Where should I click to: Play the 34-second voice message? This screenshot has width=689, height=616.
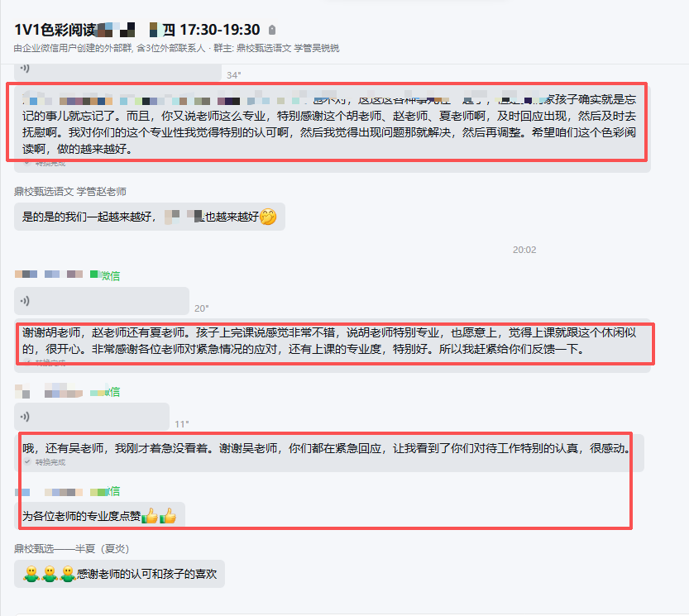[117, 71]
